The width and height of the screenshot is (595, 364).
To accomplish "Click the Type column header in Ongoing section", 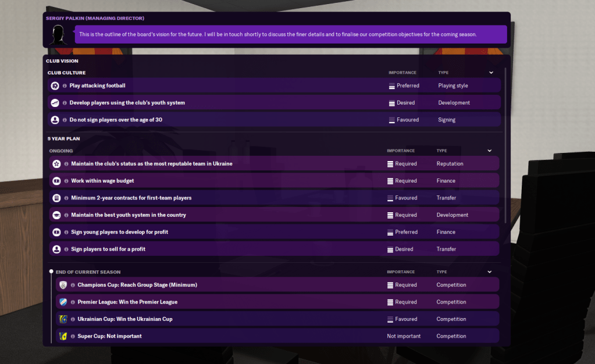I will coord(441,151).
